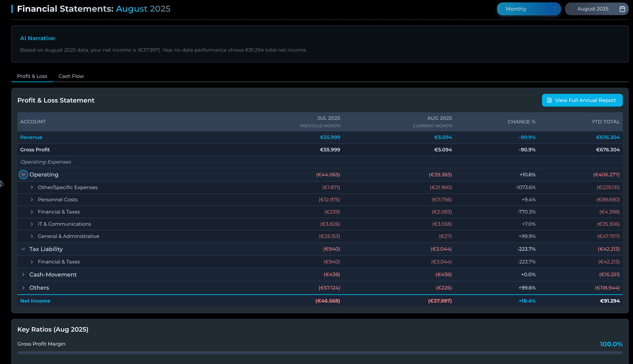Collapse the Tax Liability group
Viewport: 633px width, 364px height.
[x=23, y=249]
